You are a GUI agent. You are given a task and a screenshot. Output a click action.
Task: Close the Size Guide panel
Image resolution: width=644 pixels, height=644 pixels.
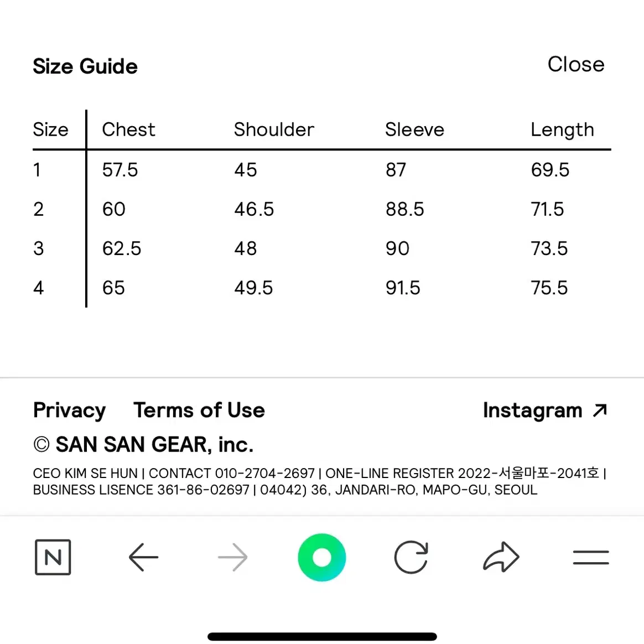click(576, 64)
